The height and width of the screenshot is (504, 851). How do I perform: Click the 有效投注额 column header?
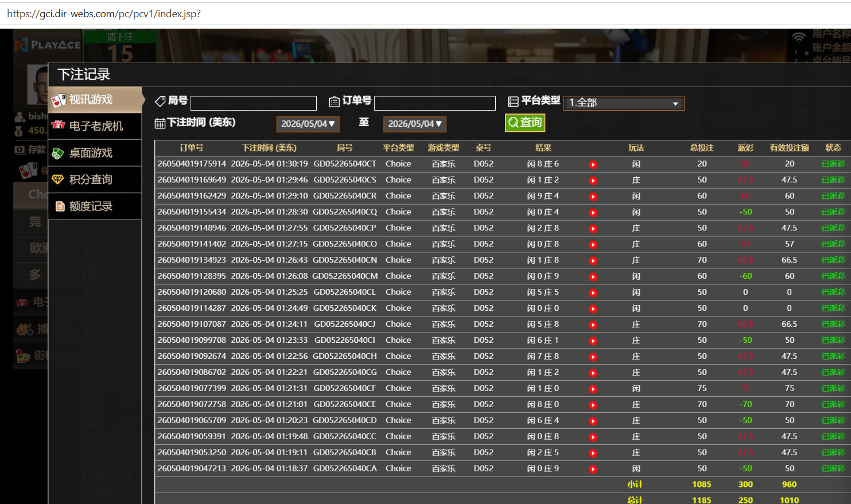pyautogui.click(x=790, y=148)
